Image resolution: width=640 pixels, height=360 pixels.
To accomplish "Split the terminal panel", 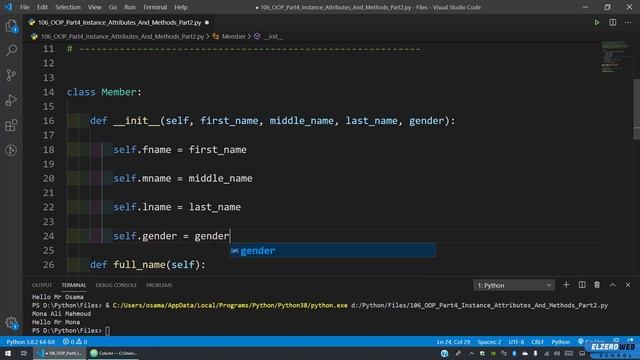I will pyautogui.click(x=582, y=285).
